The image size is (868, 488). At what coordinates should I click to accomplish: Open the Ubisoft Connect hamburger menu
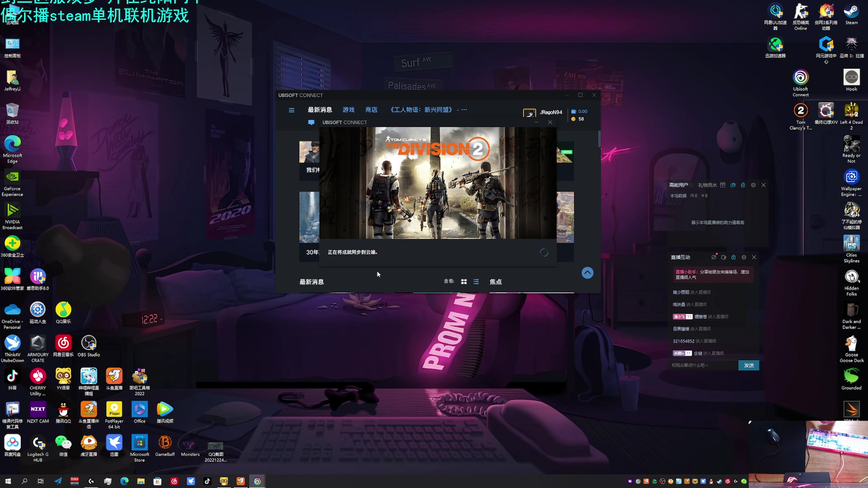(292, 110)
